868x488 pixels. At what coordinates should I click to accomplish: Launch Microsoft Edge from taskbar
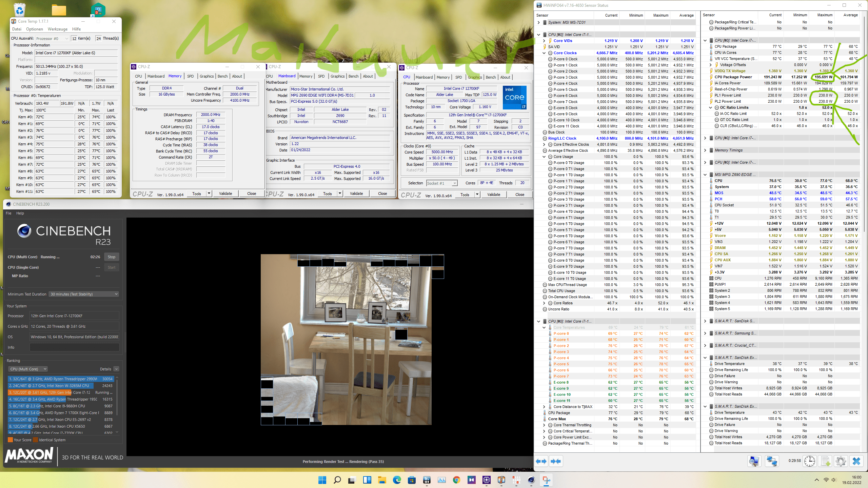pos(397,480)
